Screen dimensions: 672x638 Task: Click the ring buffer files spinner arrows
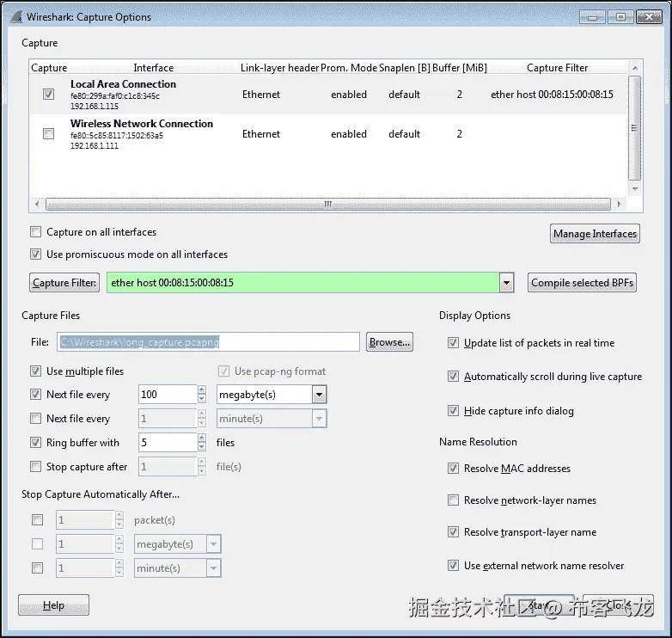click(x=202, y=443)
